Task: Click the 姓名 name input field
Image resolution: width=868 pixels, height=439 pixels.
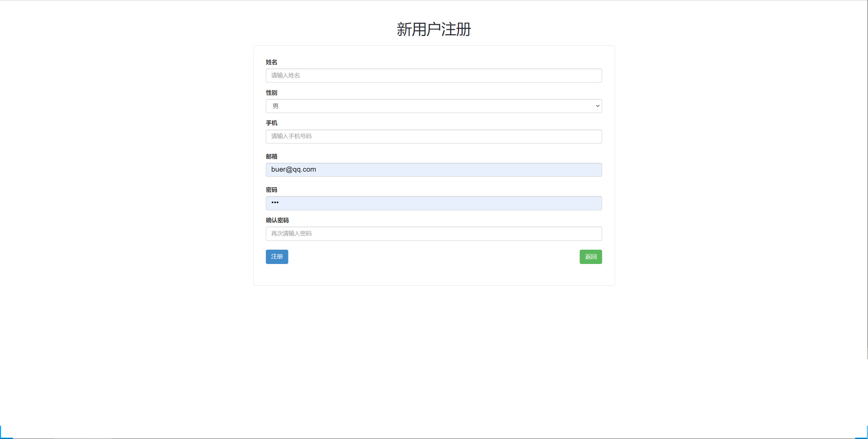Action: point(433,75)
